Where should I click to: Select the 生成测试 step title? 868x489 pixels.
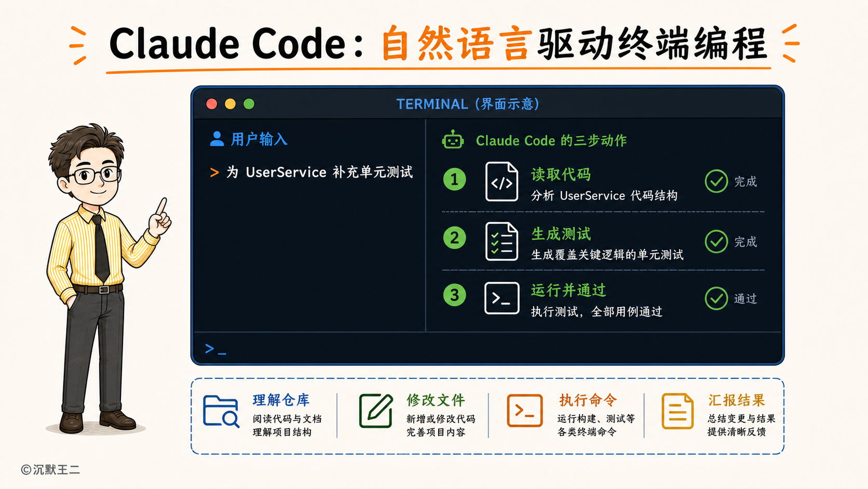tap(561, 234)
